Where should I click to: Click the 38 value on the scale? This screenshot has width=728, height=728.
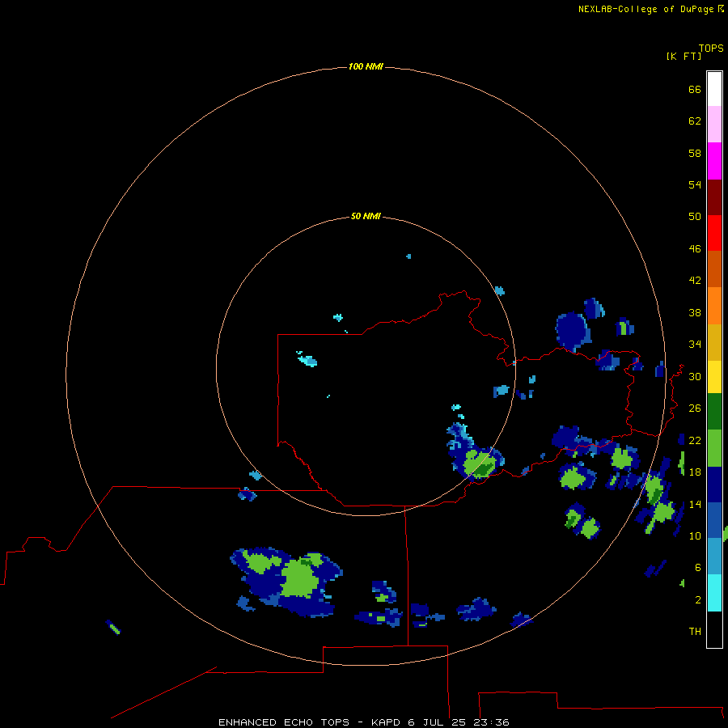click(x=695, y=312)
